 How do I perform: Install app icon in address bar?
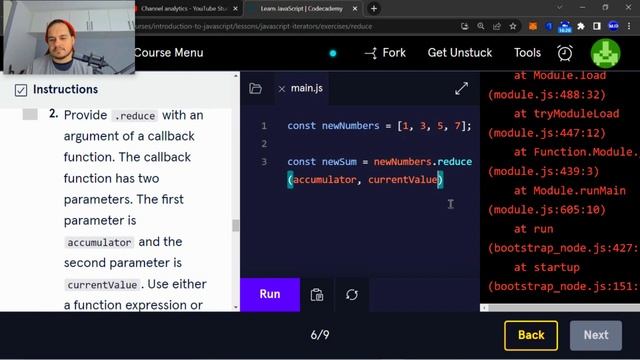(x=464, y=27)
